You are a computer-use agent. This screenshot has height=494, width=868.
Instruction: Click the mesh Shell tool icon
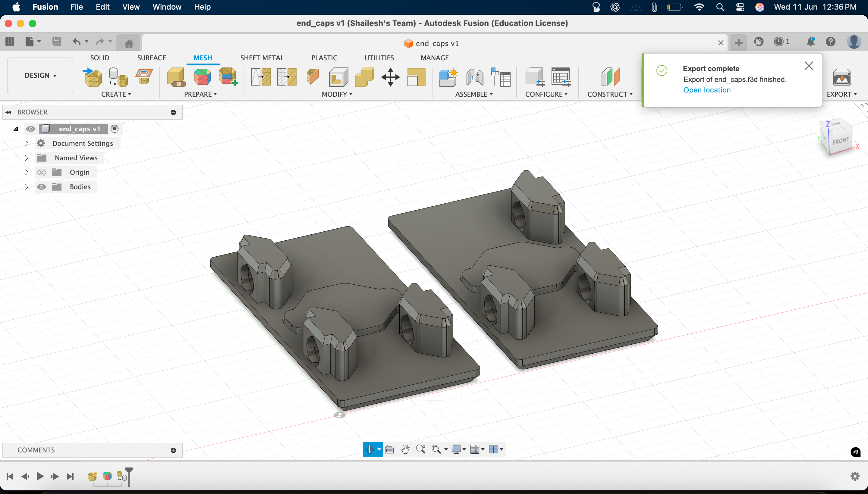click(338, 77)
